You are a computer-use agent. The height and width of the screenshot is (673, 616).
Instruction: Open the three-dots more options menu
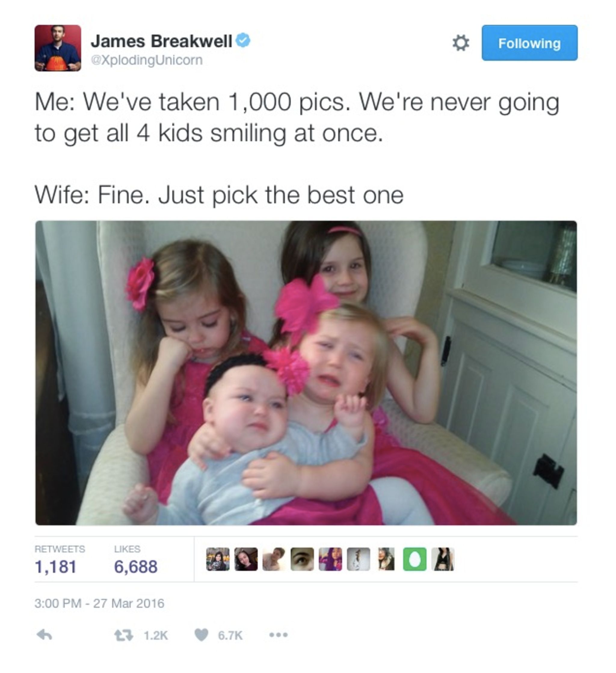pos(279,635)
